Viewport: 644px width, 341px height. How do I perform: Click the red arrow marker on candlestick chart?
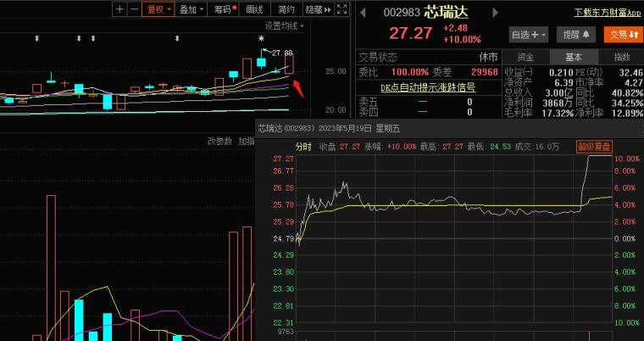point(297,83)
